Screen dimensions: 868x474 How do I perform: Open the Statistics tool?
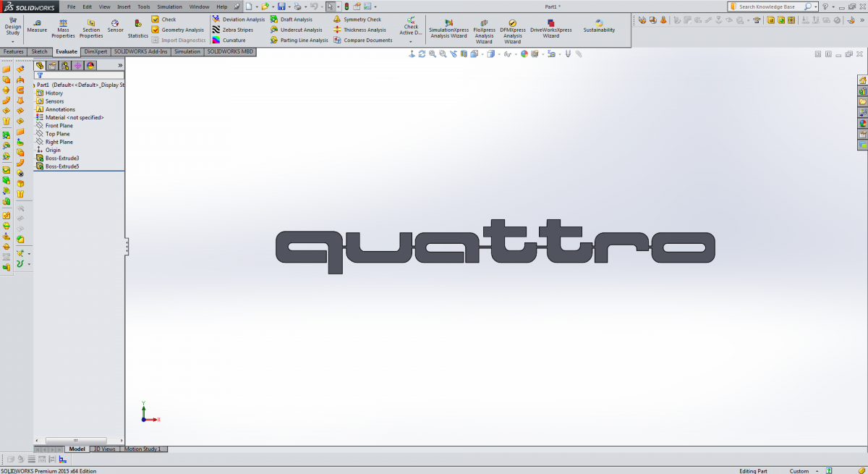point(138,28)
